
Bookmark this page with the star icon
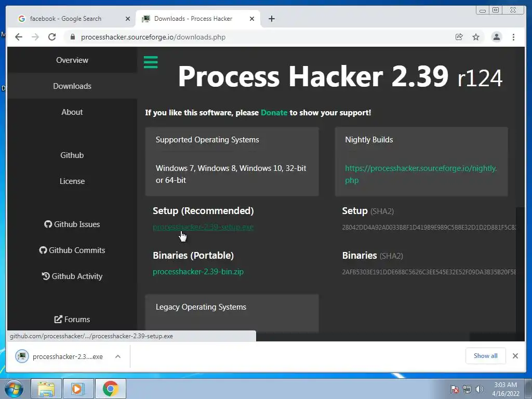tap(476, 37)
